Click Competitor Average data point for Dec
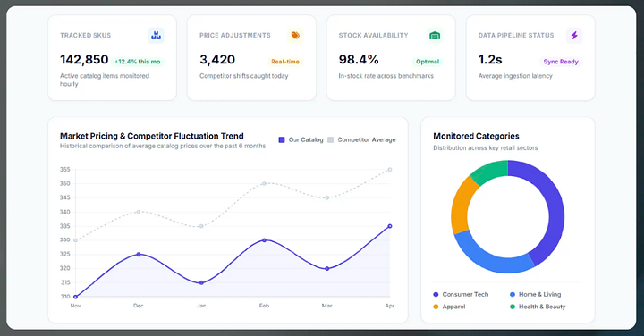The width and height of the screenshot is (644, 336). click(139, 212)
